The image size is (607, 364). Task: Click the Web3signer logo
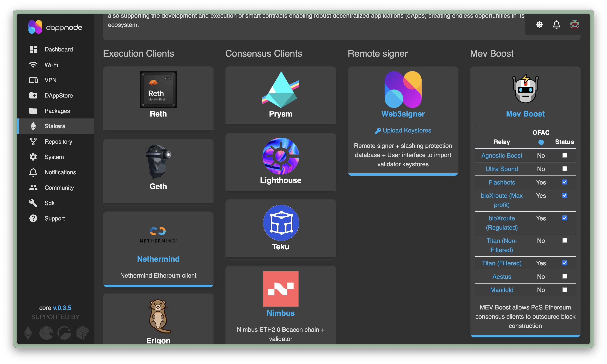point(403,89)
